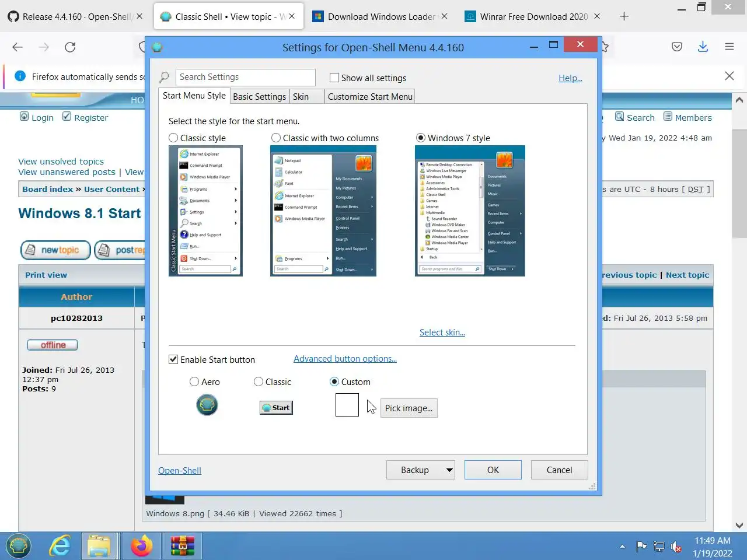Reload the page in Firefox
This screenshot has height=560, width=747.
(70, 47)
